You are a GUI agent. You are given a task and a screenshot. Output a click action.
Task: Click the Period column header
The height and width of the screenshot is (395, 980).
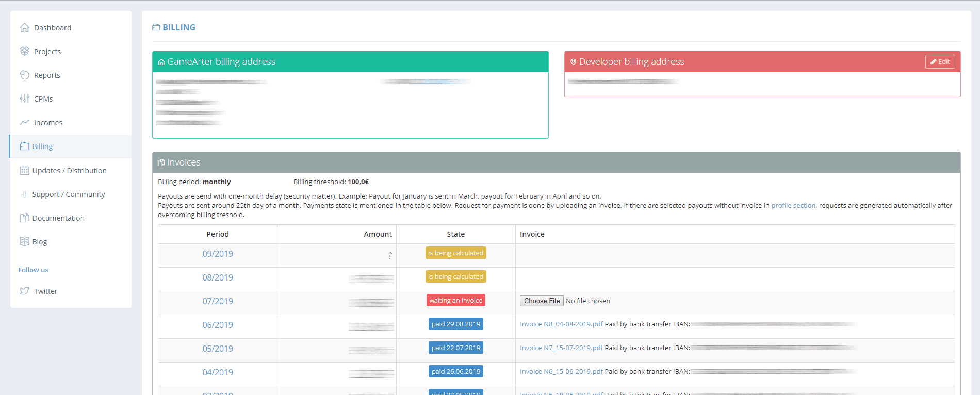pos(218,234)
